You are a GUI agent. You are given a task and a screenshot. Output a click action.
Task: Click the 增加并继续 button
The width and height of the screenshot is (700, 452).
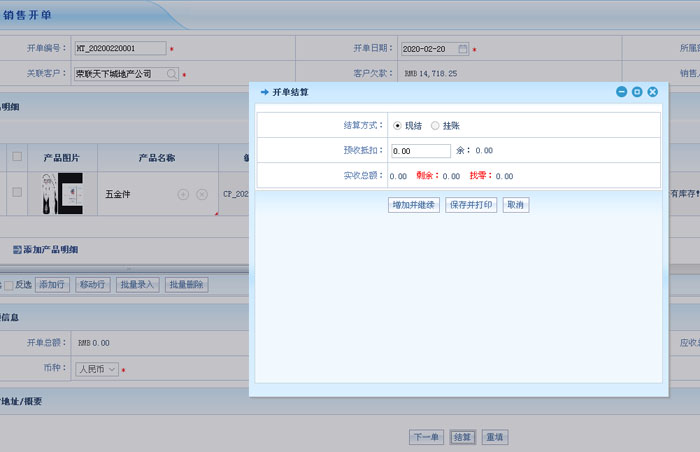tap(413, 205)
